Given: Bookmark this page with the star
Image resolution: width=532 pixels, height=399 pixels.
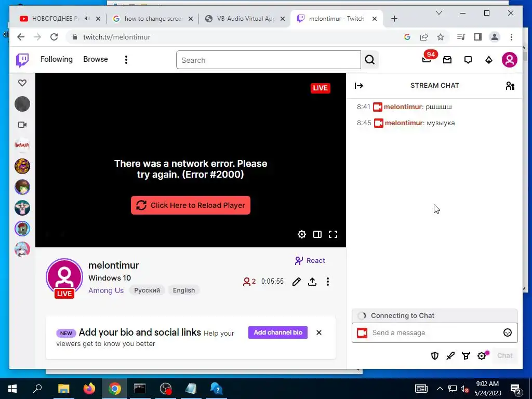Looking at the screenshot, I should 441,37.
